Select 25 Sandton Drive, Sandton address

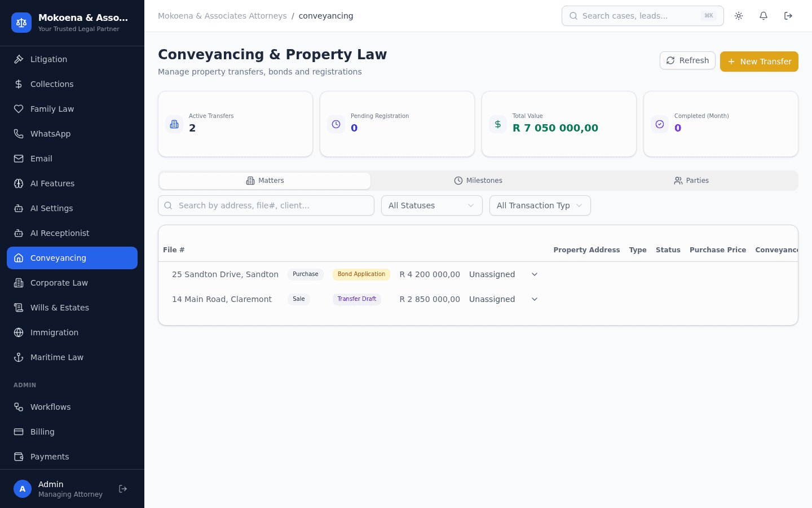(225, 274)
